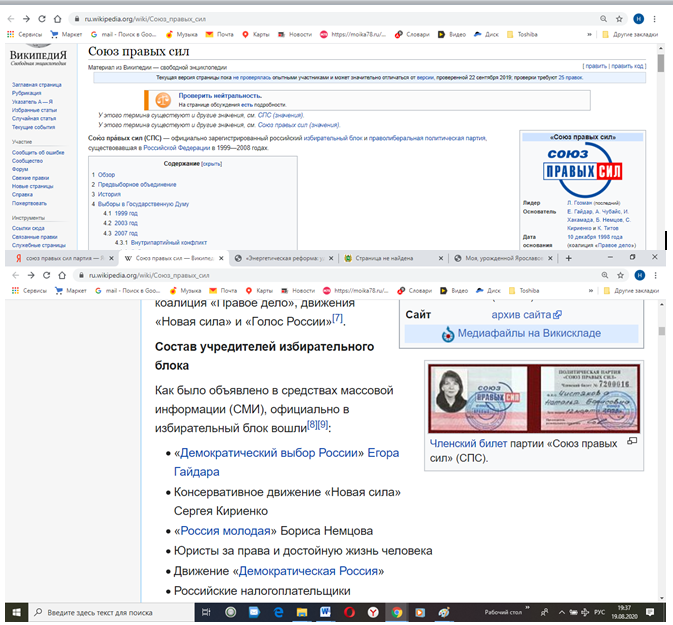
Task: Open the Другие закладки folder in the lower window
Action: point(631,291)
